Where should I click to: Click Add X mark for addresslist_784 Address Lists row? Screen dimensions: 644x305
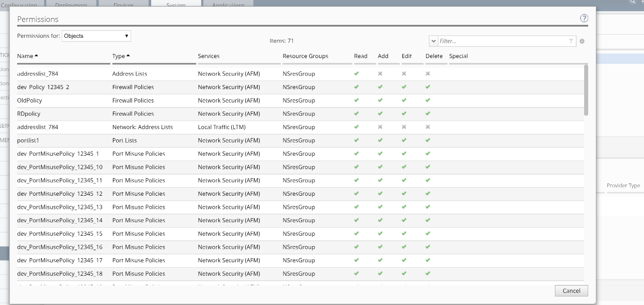point(380,74)
